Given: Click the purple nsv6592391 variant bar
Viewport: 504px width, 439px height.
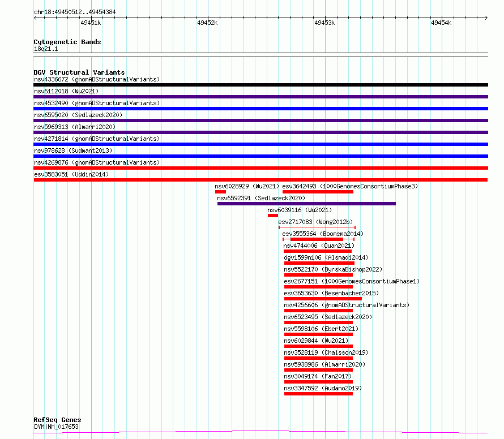Looking at the screenshot, I should [x=306, y=204].
